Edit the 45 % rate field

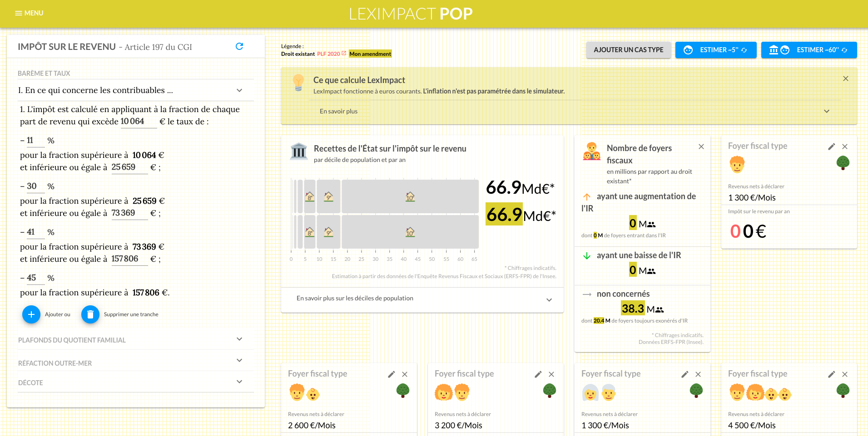pyautogui.click(x=35, y=278)
